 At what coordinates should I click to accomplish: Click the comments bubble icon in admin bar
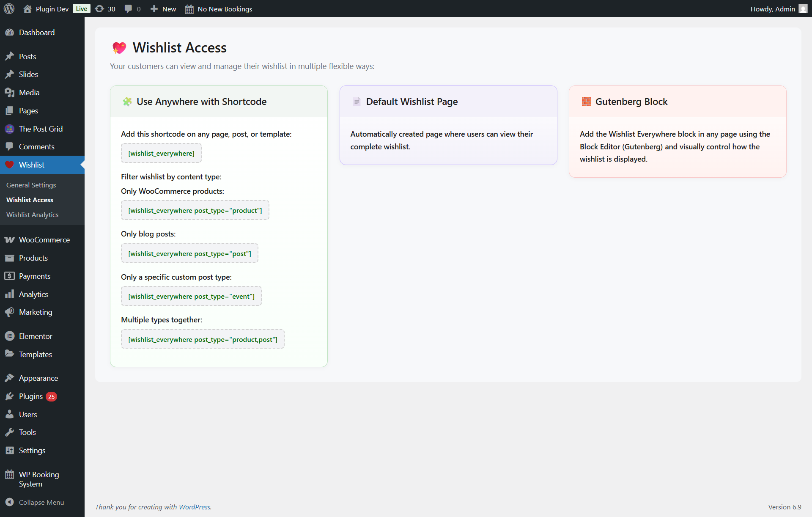tap(128, 9)
